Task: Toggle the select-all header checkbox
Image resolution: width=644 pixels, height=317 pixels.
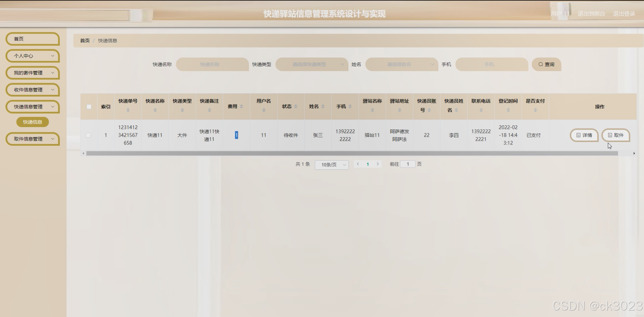Action: [89, 107]
